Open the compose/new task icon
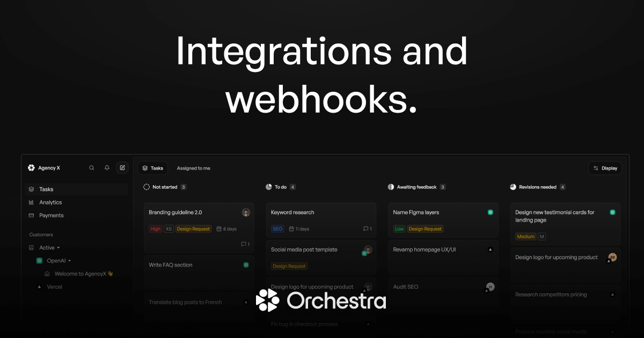644x338 pixels. click(122, 167)
